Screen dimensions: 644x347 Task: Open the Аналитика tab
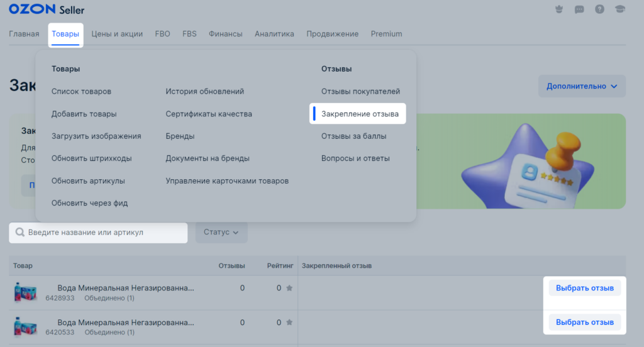click(274, 34)
